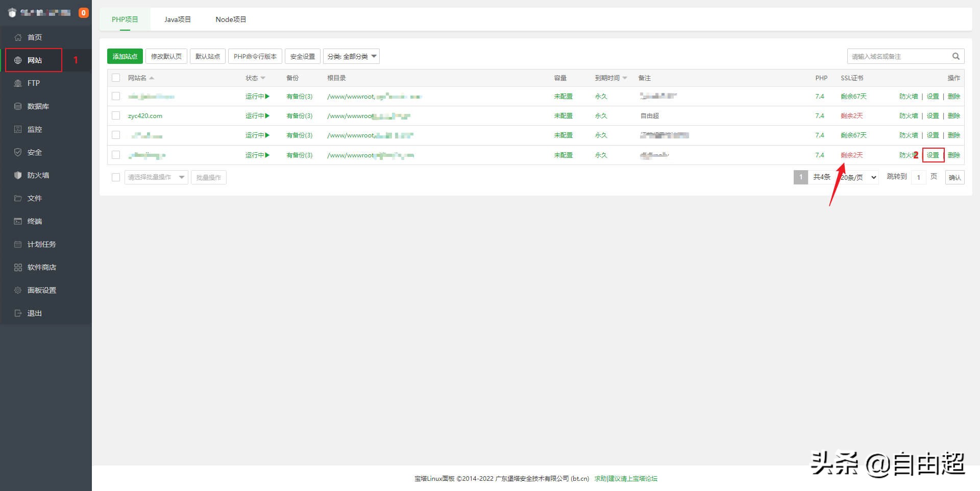980x491 pixels.
Task: Open the 文件 folder icon
Action: coord(18,198)
